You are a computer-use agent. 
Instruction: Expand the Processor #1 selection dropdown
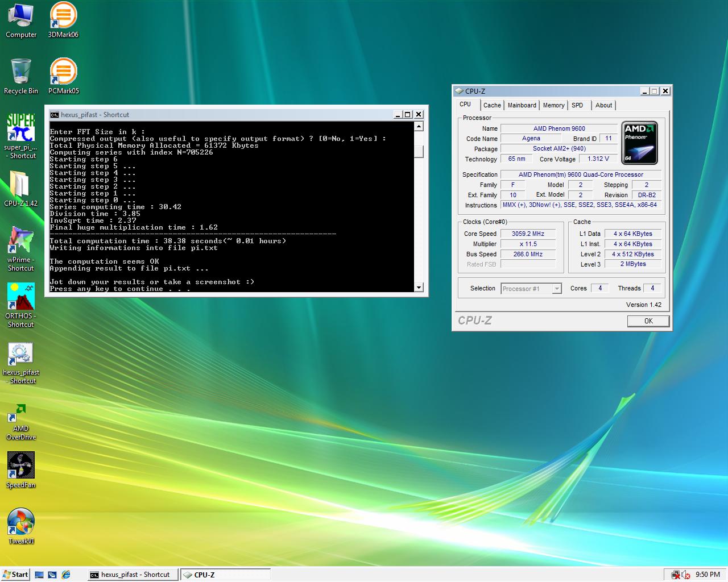point(557,289)
